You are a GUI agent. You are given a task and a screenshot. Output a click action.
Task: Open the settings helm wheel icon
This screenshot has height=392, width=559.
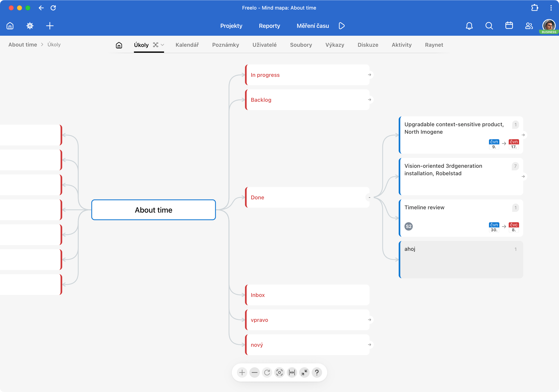(30, 26)
